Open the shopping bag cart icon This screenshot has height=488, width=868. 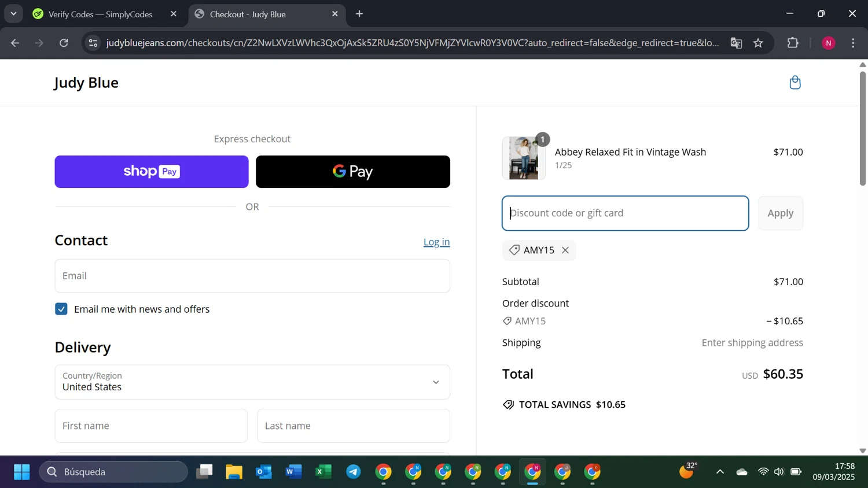pyautogui.click(x=795, y=83)
